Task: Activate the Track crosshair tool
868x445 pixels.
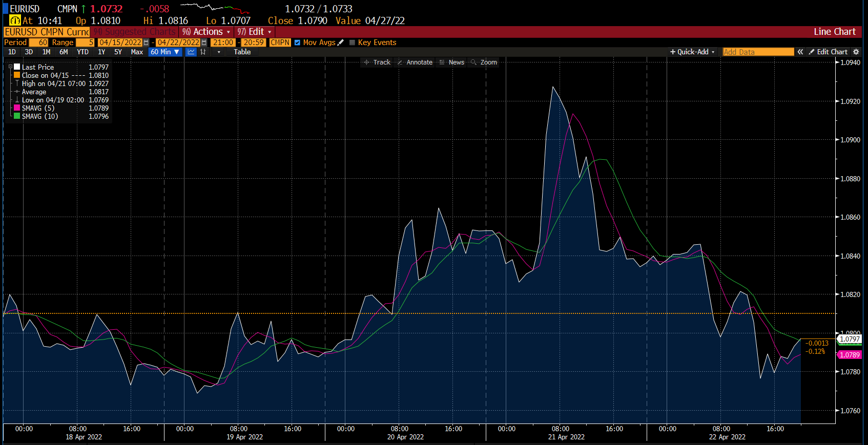Action: click(x=377, y=62)
